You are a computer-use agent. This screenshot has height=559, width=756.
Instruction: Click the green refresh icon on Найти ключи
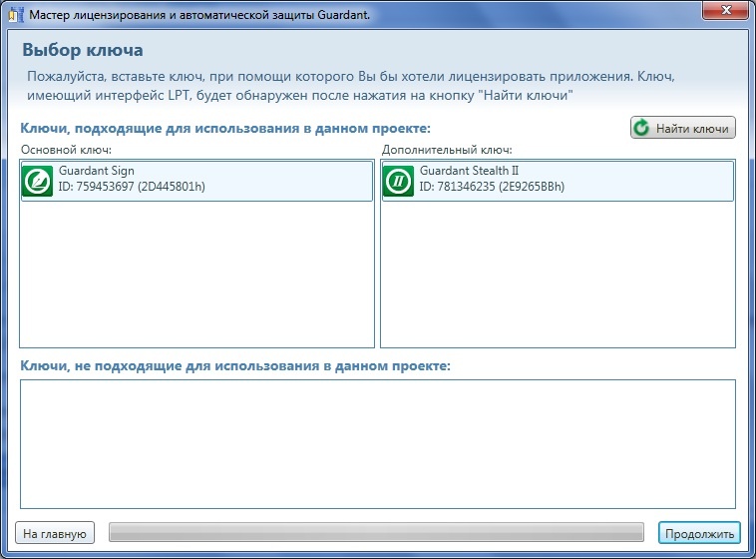[643, 128]
